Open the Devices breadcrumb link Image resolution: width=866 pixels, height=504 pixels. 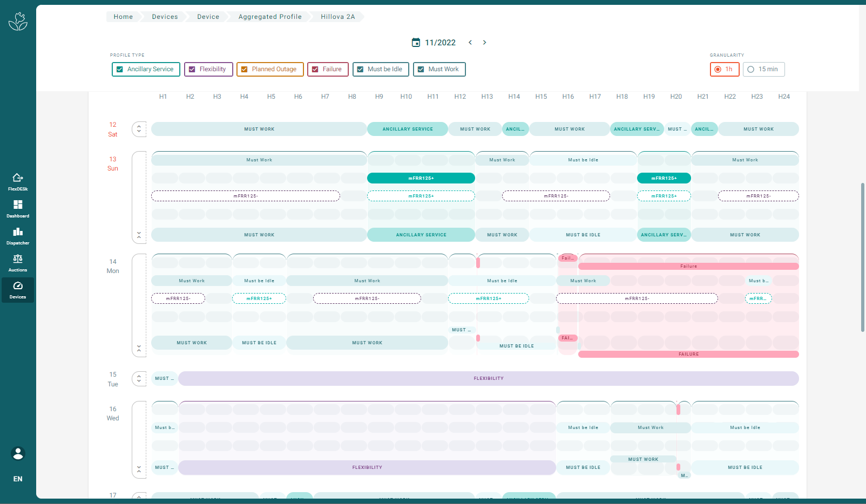pos(165,17)
